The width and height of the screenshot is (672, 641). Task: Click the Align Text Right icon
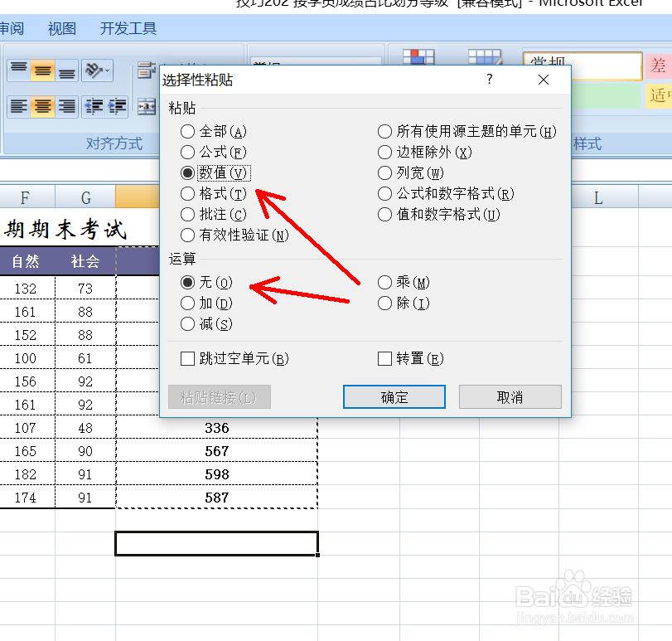[66, 106]
